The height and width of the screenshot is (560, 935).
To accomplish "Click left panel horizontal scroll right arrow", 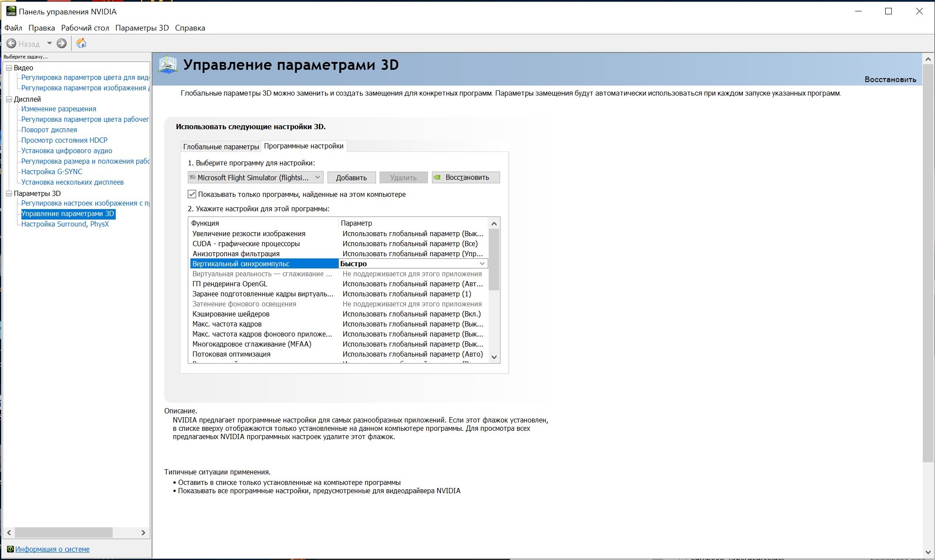I will pos(143,533).
